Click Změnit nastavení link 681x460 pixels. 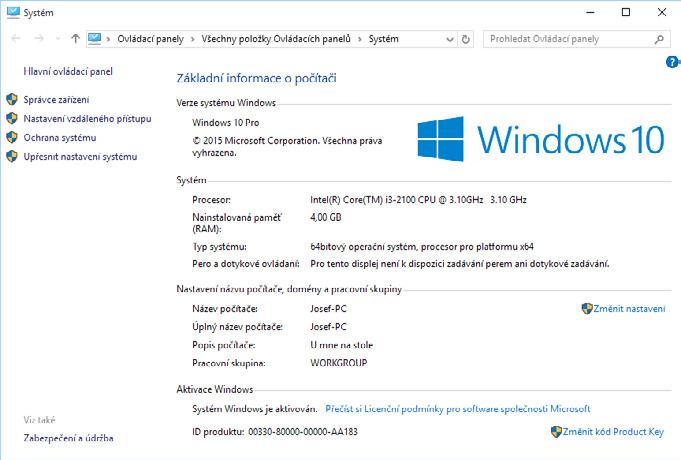pyautogui.click(x=629, y=309)
